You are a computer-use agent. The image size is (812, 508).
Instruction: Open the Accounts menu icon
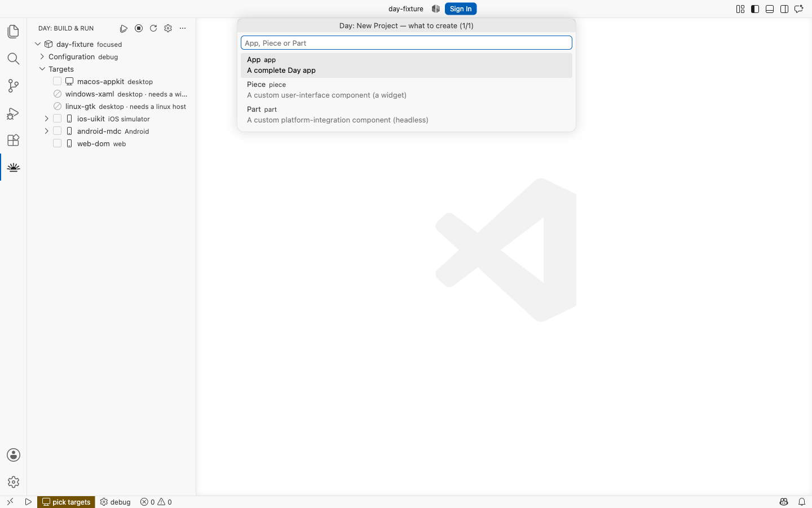tap(14, 455)
